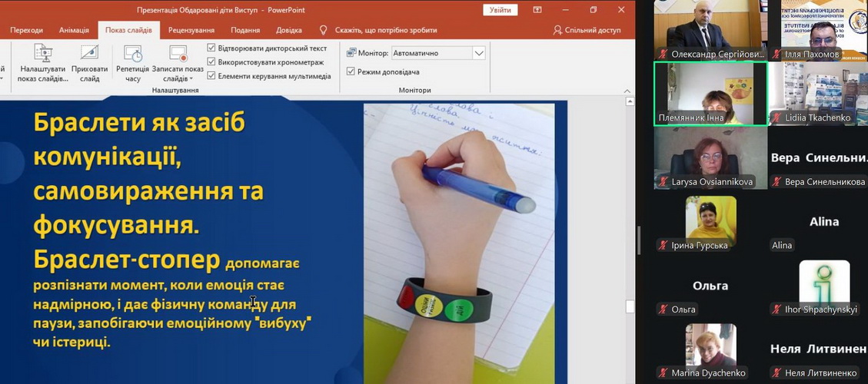
Task: Click the slide's vertical scrollbar thumb
Action: tap(630, 307)
